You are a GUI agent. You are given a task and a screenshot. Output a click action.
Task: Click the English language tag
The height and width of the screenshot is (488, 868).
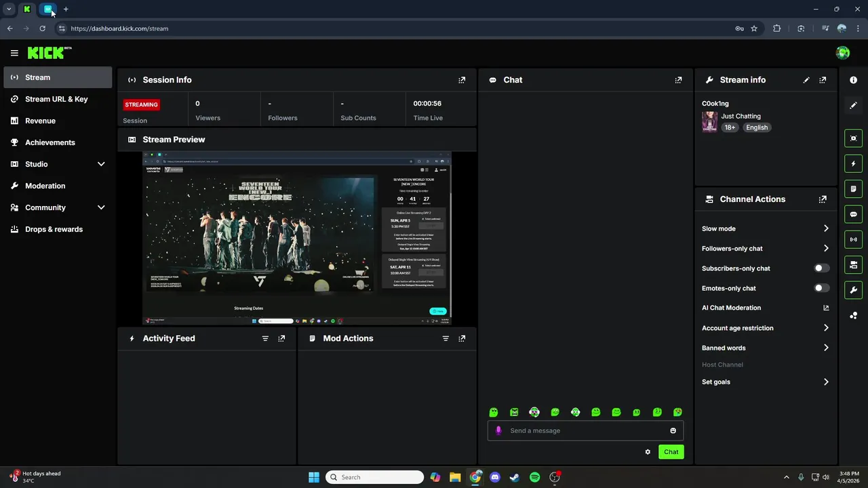pyautogui.click(x=757, y=127)
